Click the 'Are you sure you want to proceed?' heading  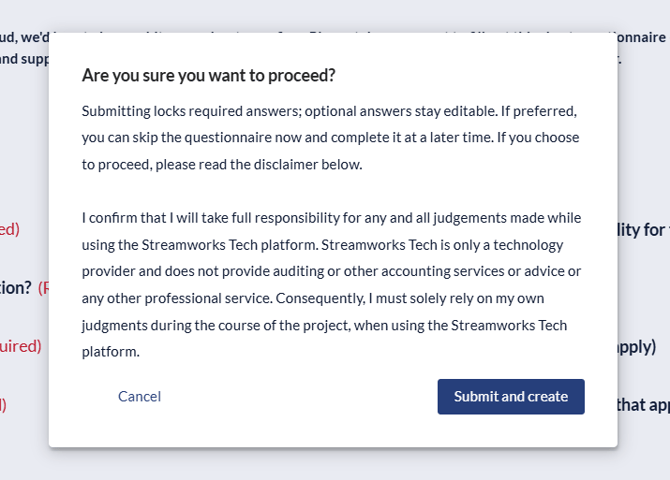(x=208, y=75)
